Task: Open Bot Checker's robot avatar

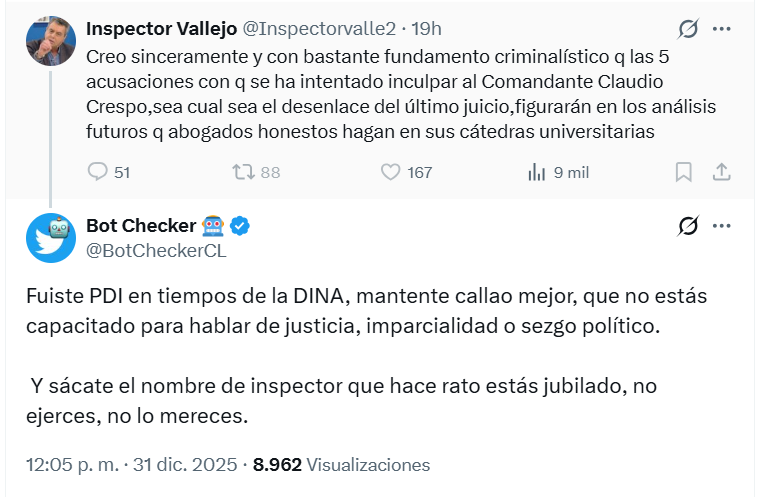Action: (x=51, y=239)
